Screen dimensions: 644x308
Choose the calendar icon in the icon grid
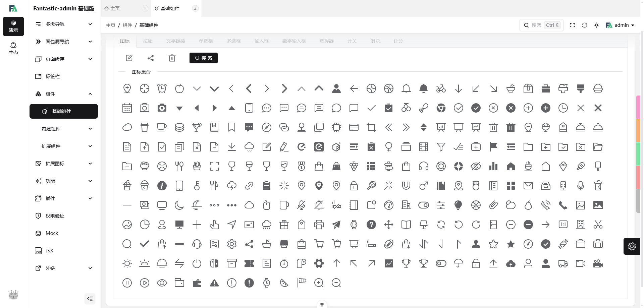pos(127,108)
